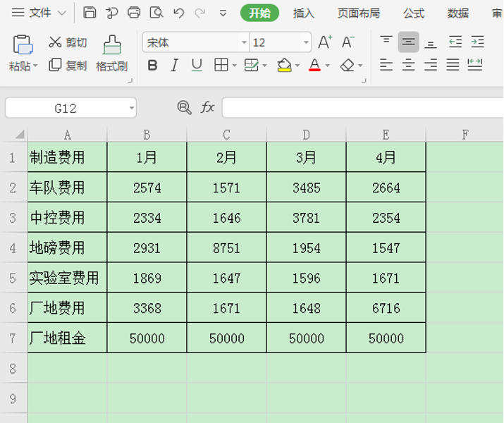Screen dimensions: 504x423
Task: Increase indent icon
Action: [477, 42]
